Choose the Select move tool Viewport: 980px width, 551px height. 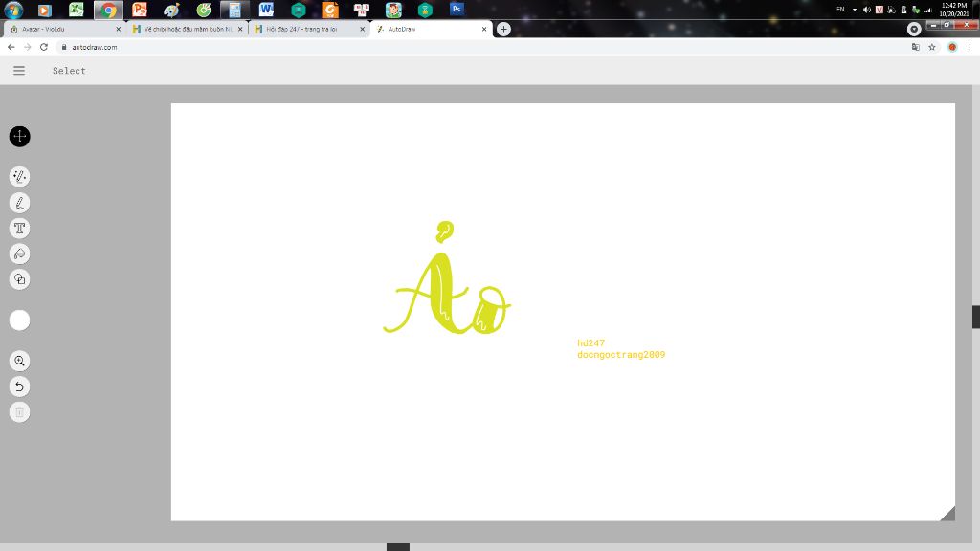tap(19, 136)
